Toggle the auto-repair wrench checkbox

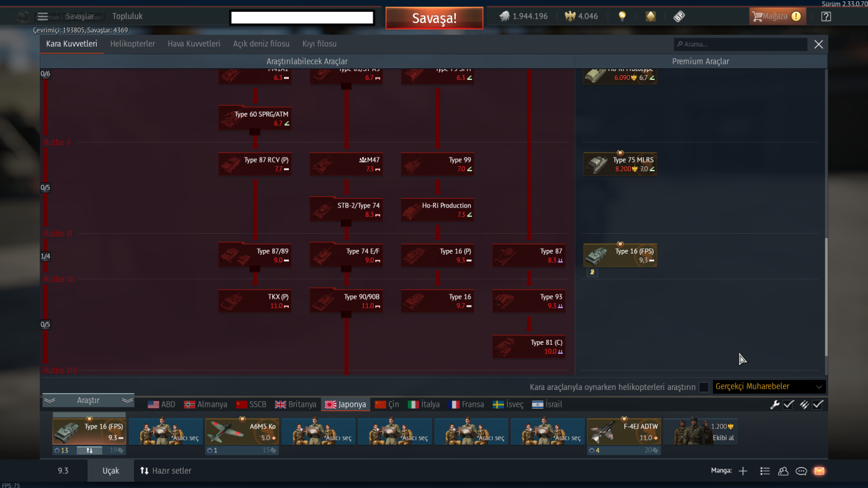click(x=789, y=404)
